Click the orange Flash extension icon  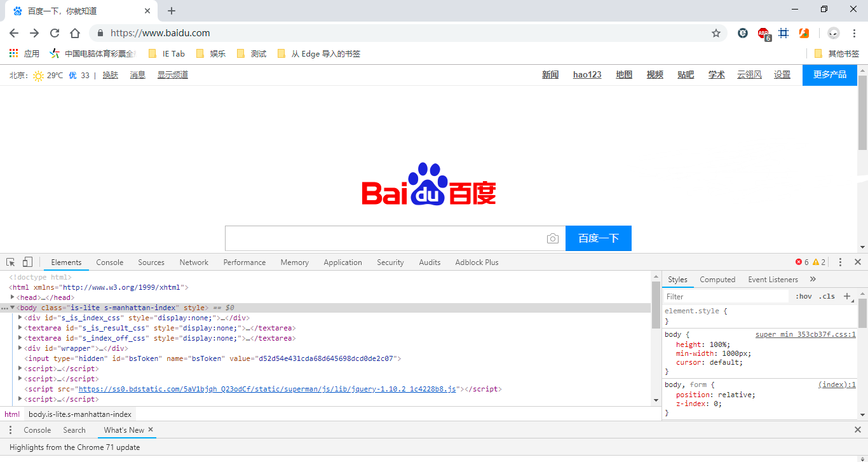point(804,33)
